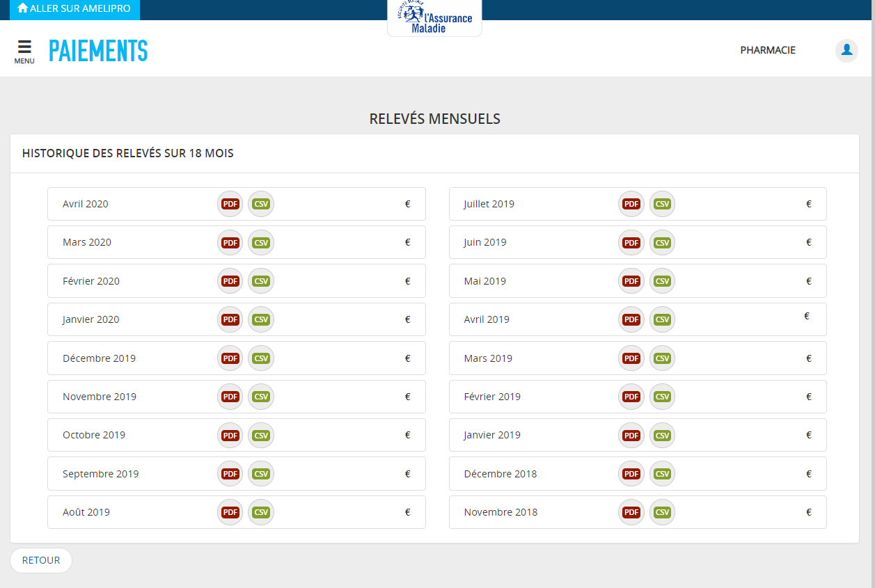Image resolution: width=875 pixels, height=588 pixels.
Task: Click the Aller sur Amelipro link
Action: (x=74, y=9)
